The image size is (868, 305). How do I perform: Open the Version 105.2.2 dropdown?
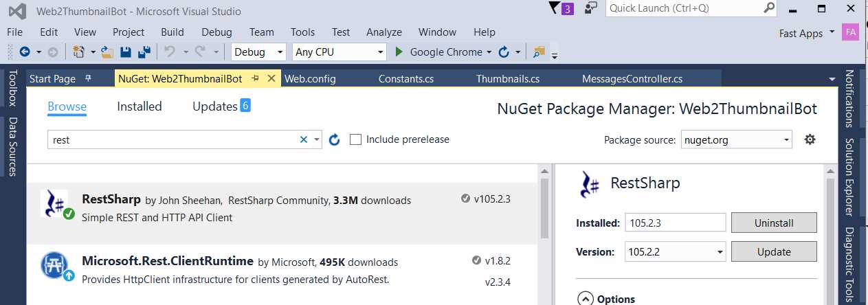click(675, 251)
